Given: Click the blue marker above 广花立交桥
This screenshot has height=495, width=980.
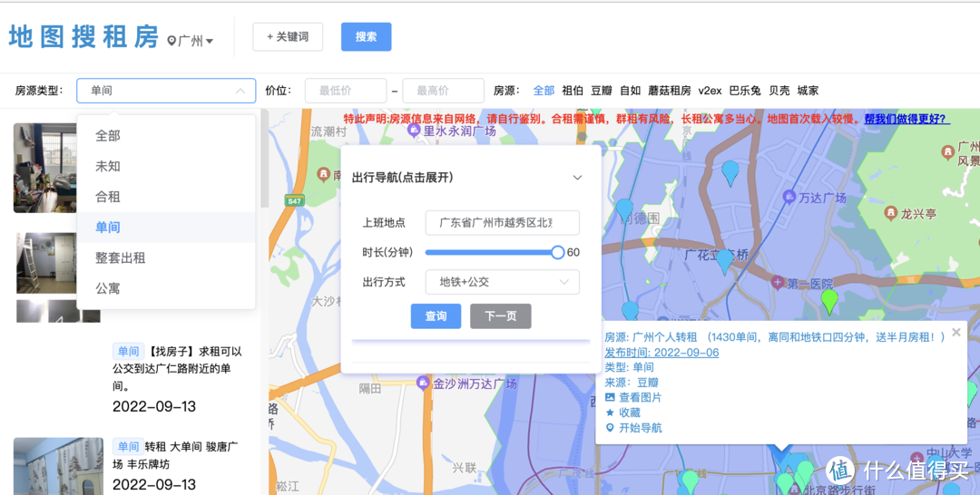Looking at the screenshot, I should click(724, 262).
